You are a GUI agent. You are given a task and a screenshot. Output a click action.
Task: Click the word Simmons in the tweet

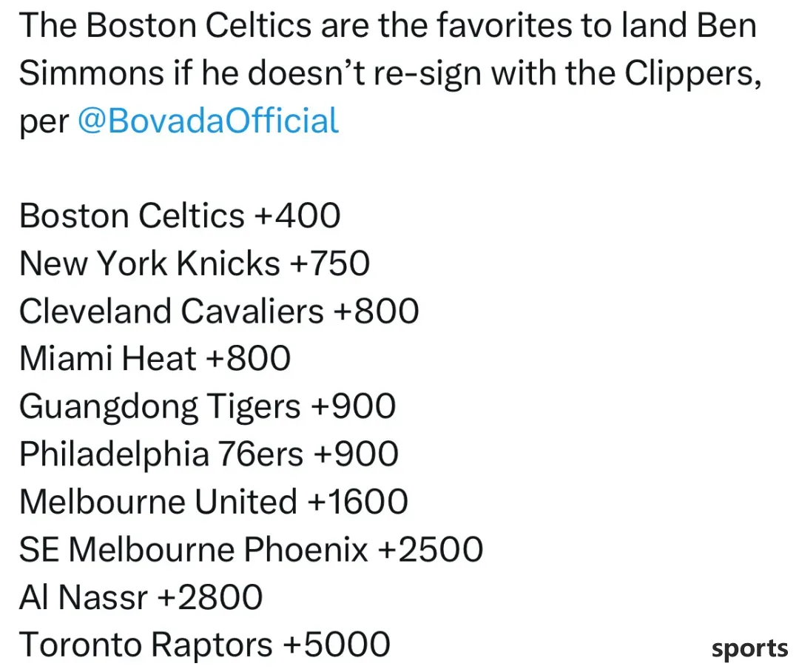coord(92,73)
